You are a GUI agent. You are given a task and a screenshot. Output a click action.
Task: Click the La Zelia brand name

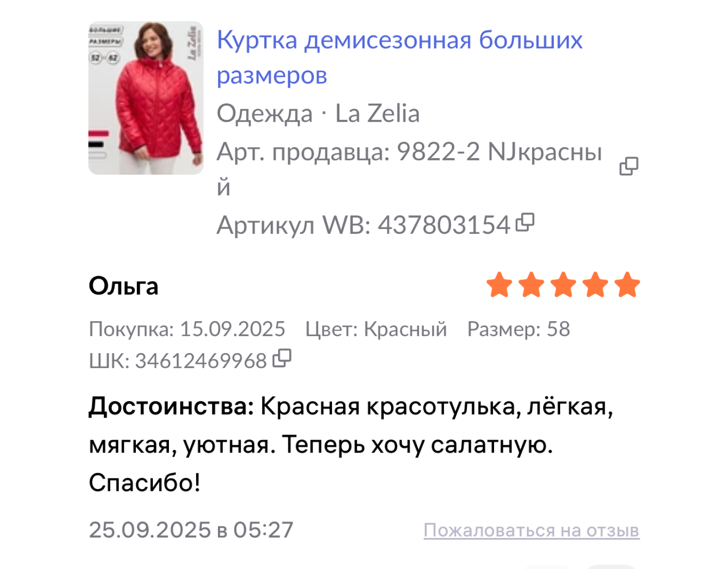(x=378, y=114)
